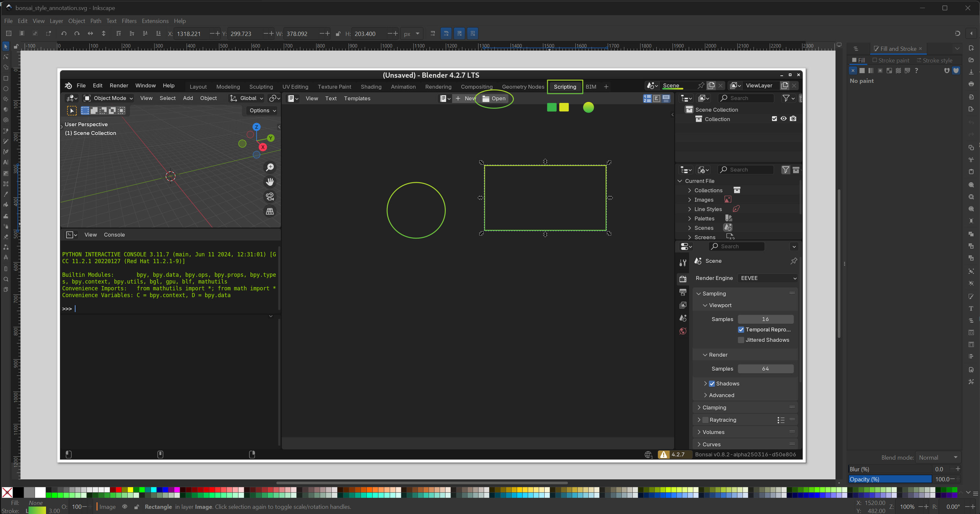Choose the Rectangle tool in the toolbox
Image resolution: width=980 pixels, height=514 pixels.
pos(5,78)
